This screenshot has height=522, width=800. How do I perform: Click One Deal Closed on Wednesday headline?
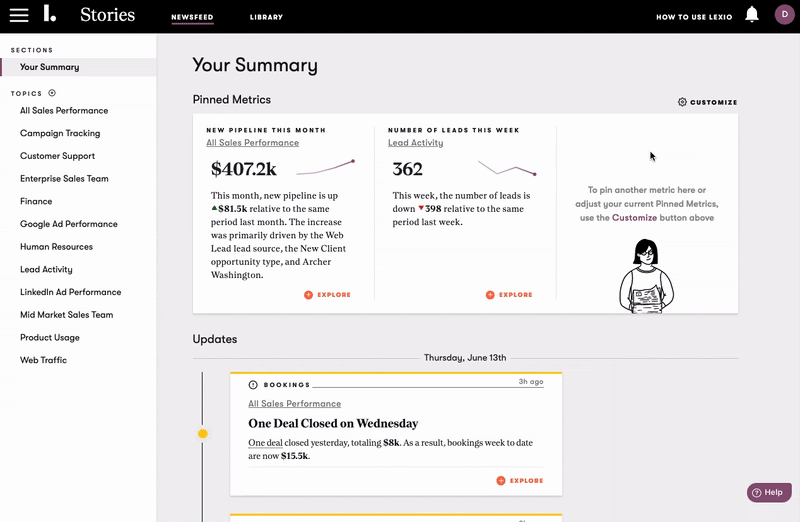coord(333,424)
